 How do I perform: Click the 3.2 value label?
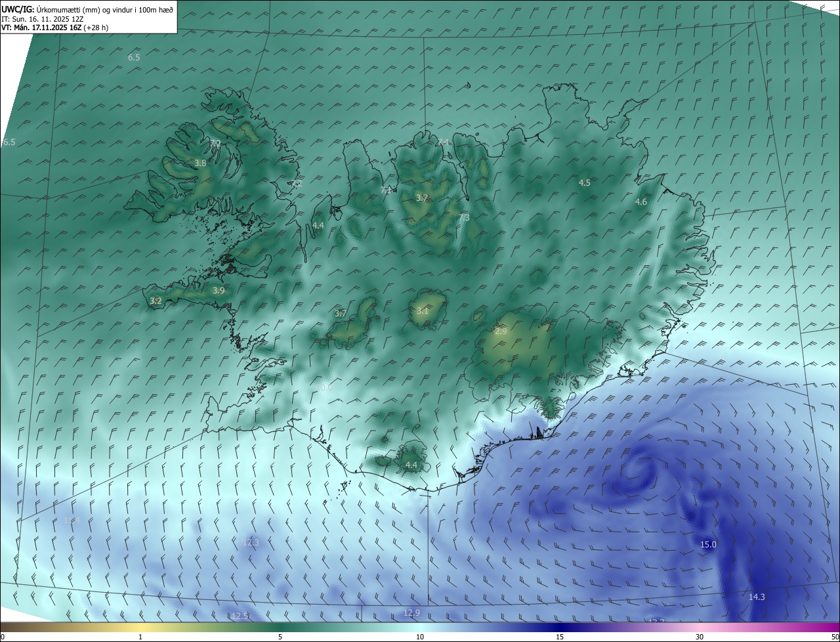pos(156,301)
